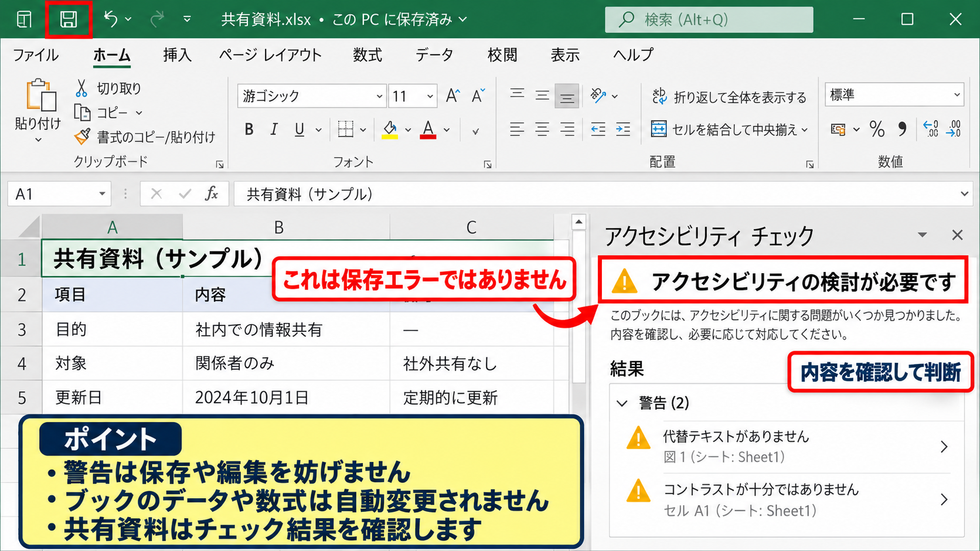
Task: Click the comma style icon
Action: (903, 129)
